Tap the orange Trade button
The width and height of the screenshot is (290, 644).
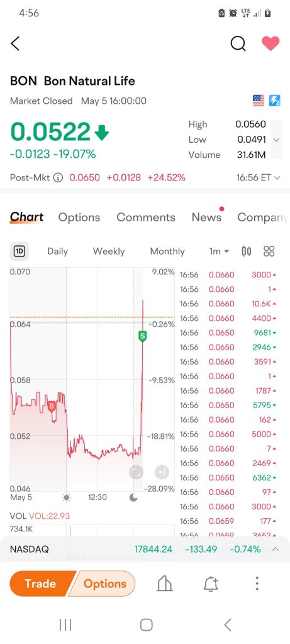pos(40,584)
